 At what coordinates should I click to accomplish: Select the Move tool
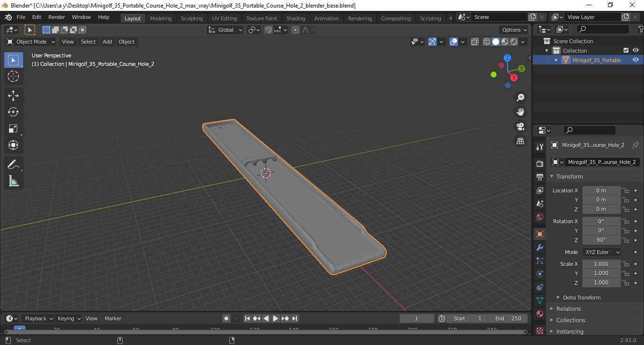(x=13, y=96)
